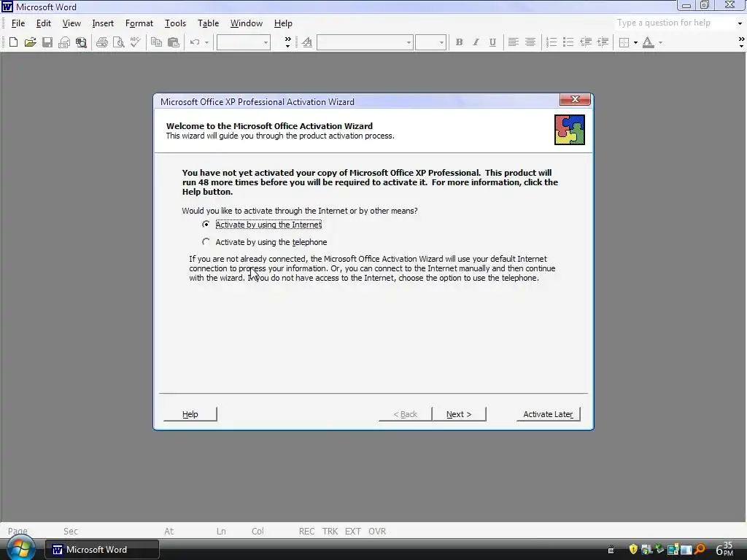Open the Help menu in the menu bar
This screenshot has width=747, height=560.
point(283,23)
